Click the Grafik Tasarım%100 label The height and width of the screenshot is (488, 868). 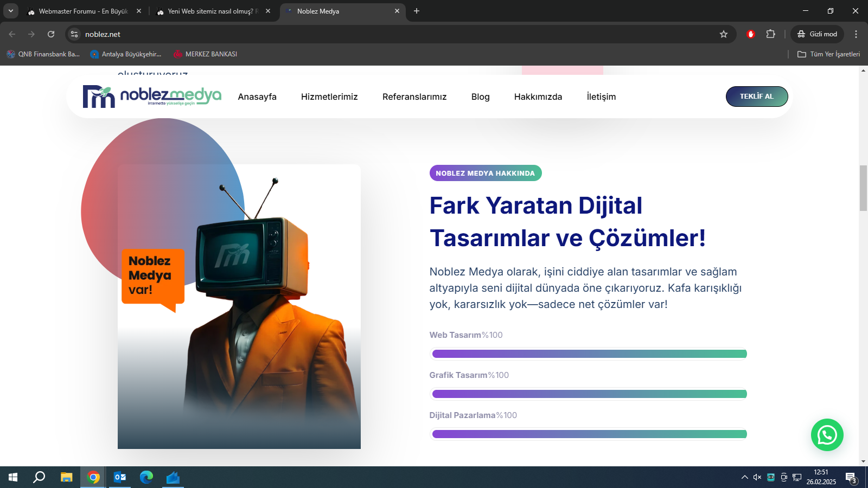[469, 375]
